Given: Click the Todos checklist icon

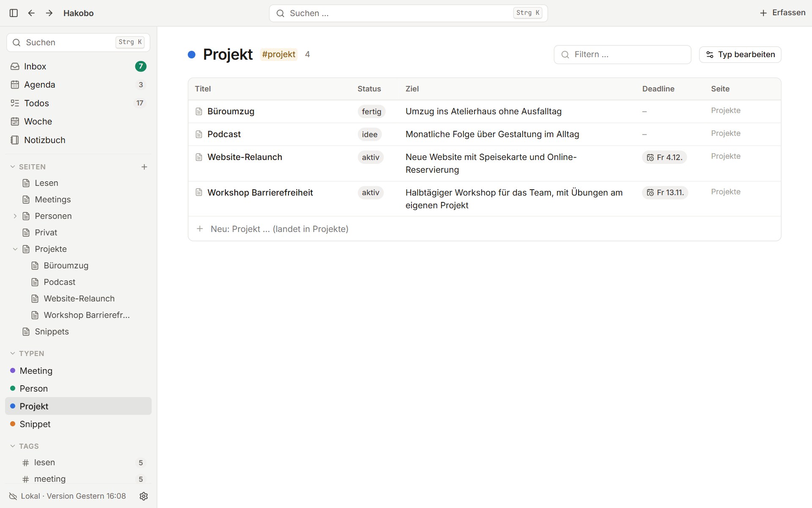Looking at the screenshot, I should [x=15, y=103].
